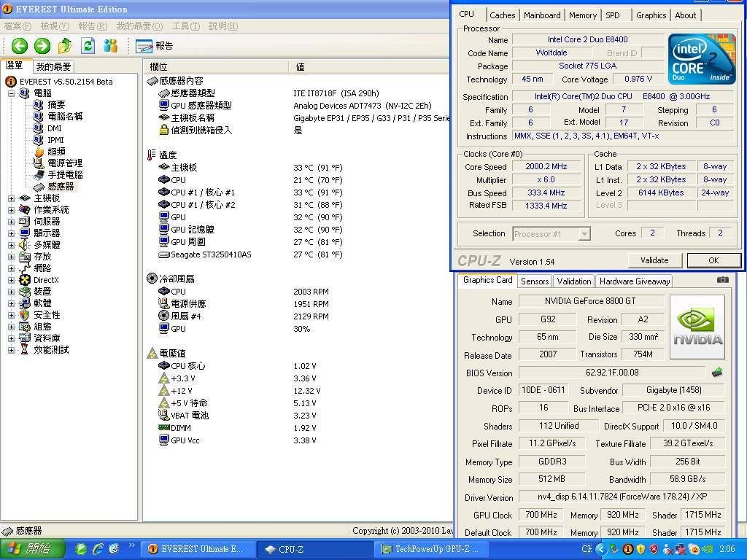This screenshot has height=560, width=747.
Task: Switch to the Validation tab in GPU-Z
Action: tap(574, 281)
